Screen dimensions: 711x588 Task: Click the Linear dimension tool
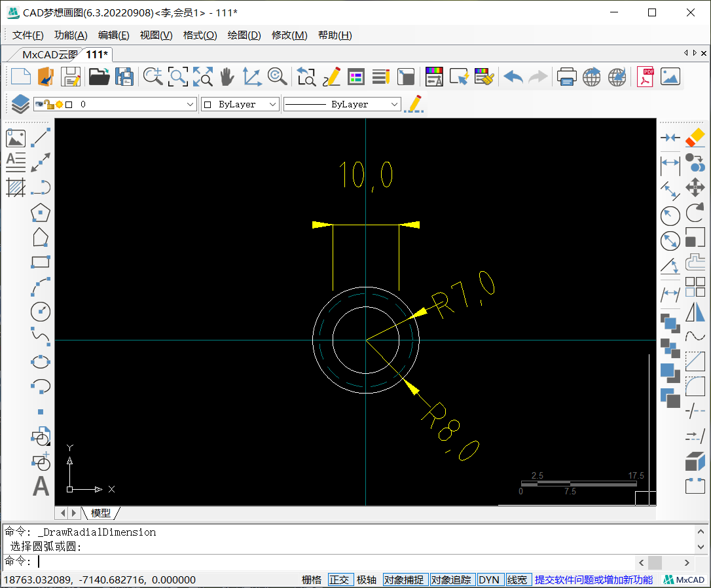point(670,166)
